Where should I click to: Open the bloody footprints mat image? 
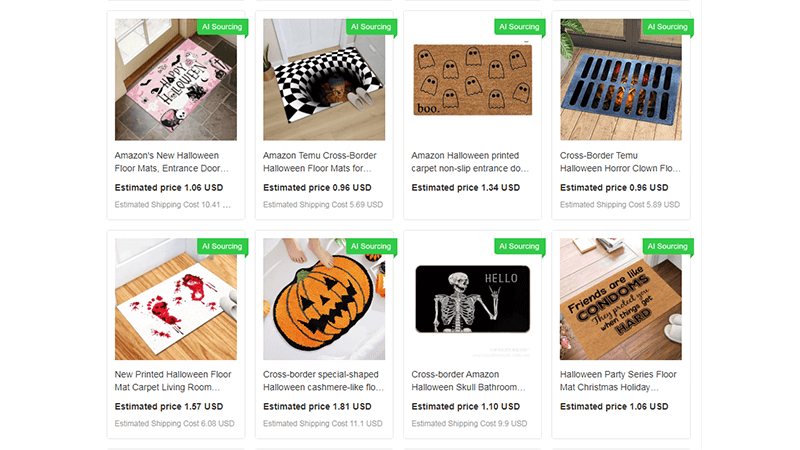pyautogui.click(x=176, y=299)
